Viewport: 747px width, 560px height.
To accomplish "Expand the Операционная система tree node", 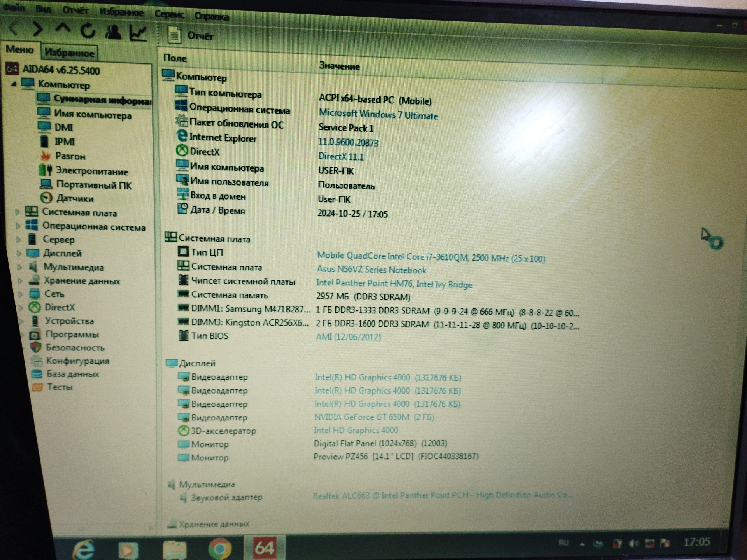I will [18, 226].
